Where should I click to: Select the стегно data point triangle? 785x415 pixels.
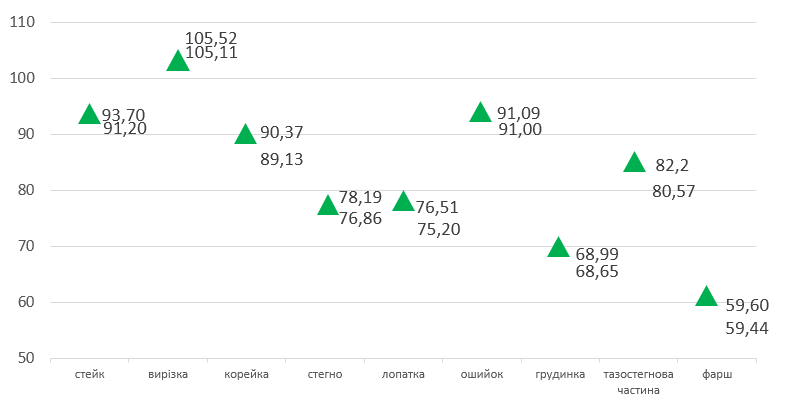[x=328, y=206]
